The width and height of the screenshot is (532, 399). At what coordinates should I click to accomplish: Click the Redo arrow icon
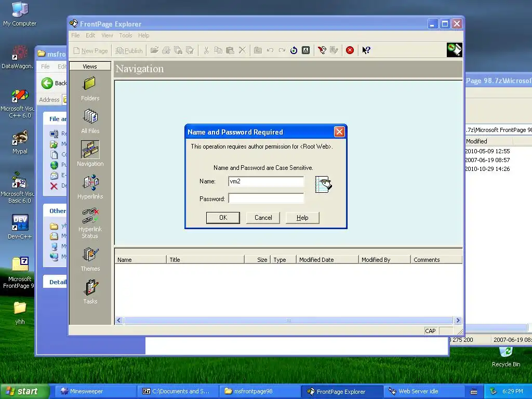(282, 50)
